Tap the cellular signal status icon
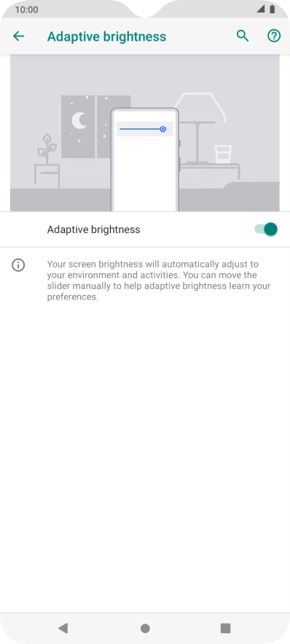The width and height of the screenshot is (290, 644). [260, 9]
